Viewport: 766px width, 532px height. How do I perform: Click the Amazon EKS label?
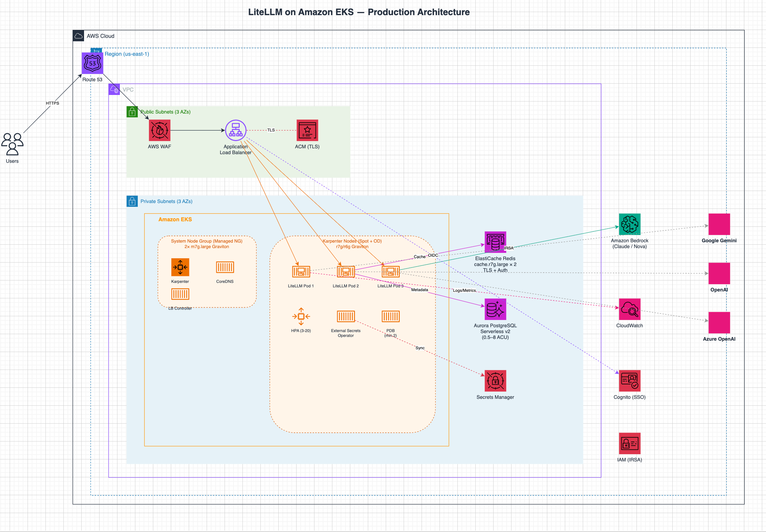(175, 220)
